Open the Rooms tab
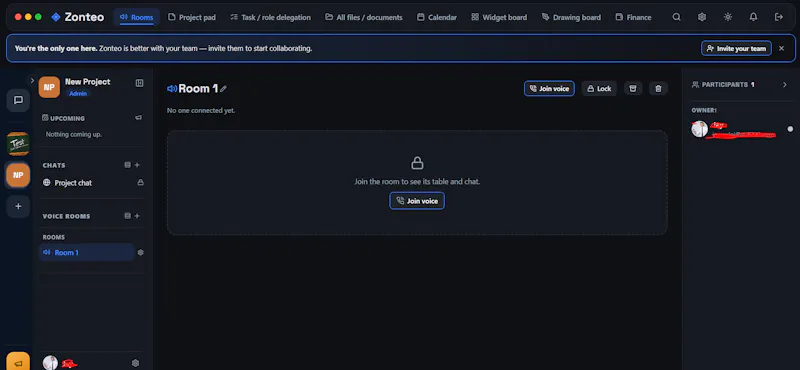Screen dimensions: 800x370 (x=136, y=17)
